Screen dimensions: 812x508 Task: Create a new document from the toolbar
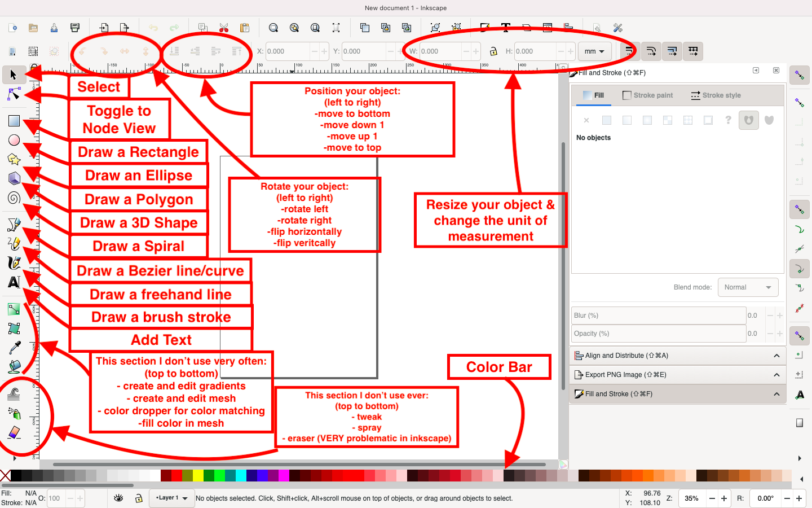click(x=12, y=28)
